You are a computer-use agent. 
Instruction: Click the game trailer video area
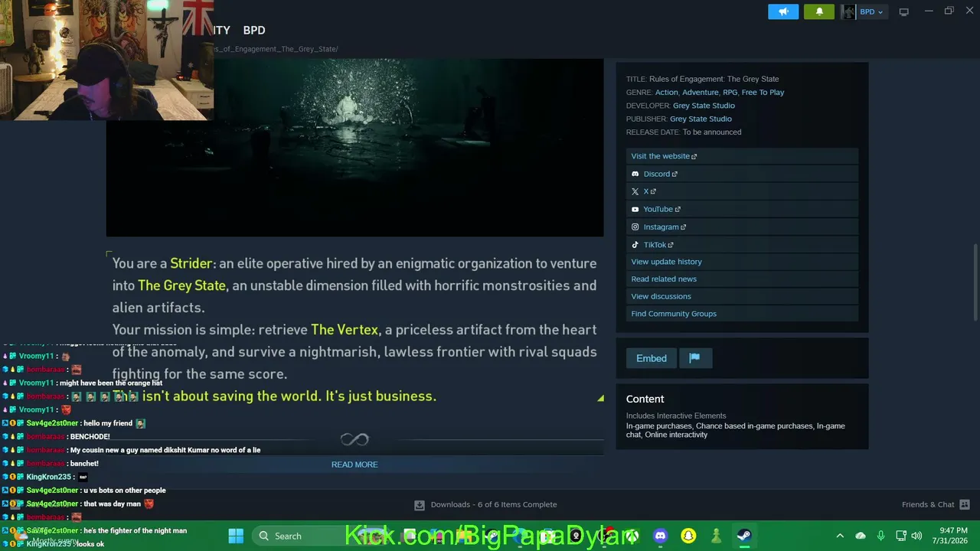[354, 148]
